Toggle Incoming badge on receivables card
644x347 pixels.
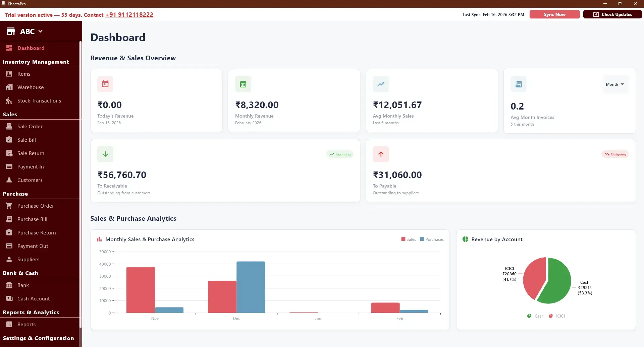point(339,154)
